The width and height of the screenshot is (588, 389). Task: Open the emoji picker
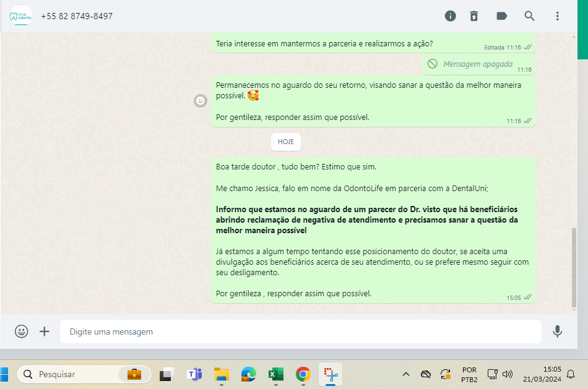pos(22,331)
